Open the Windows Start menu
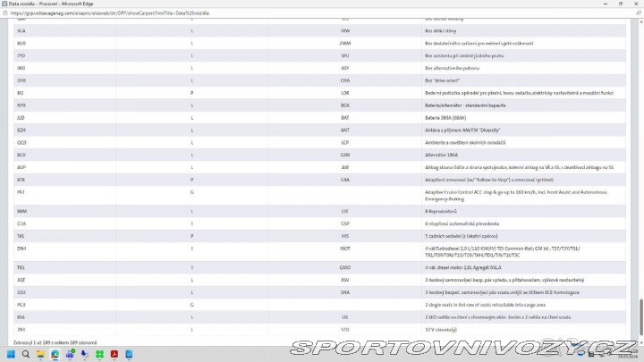This screenshot has height=362, width=644. (x=10, y=355)
